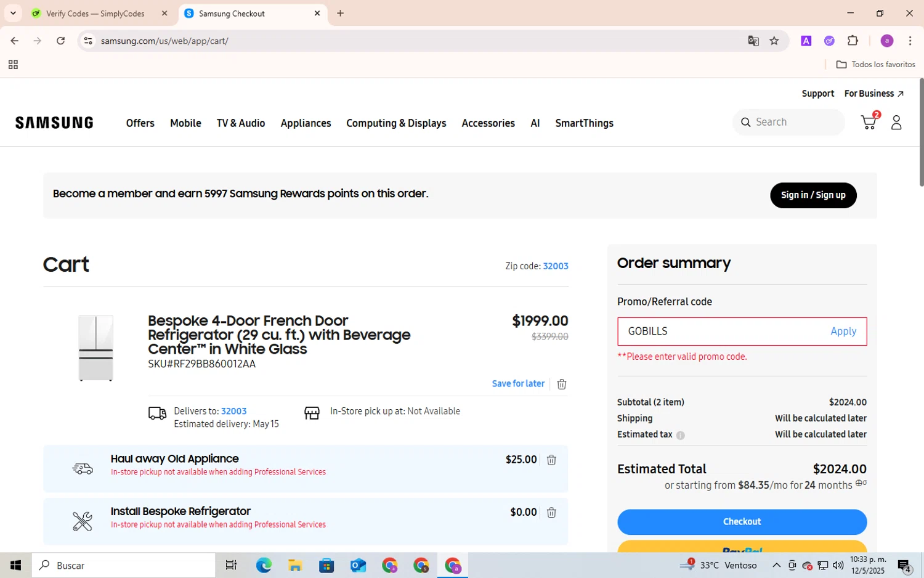Image resolution: width=924 pixels, height=578 pixels.
Task: Click the Estimated tax info icon
Action: pyautogui.click(x=680, y=435)
